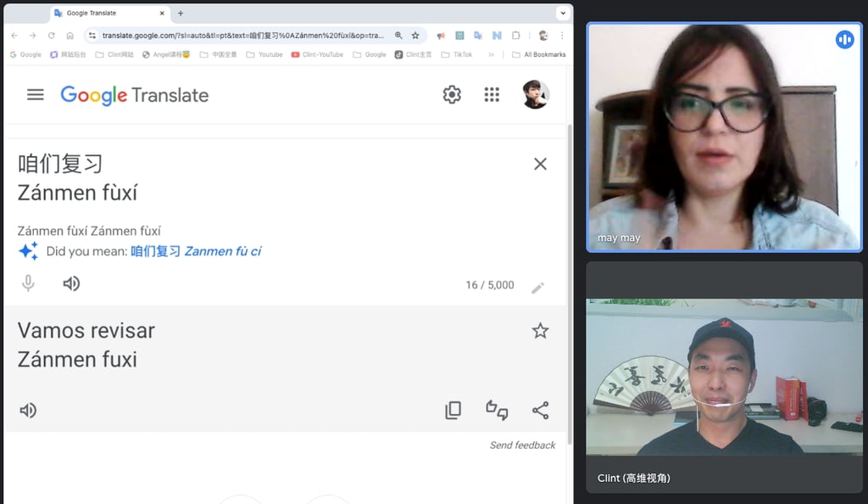View site information icon
Image resolution: width=868 pixels, height=504 pixels.
click(x=92, y=36)
